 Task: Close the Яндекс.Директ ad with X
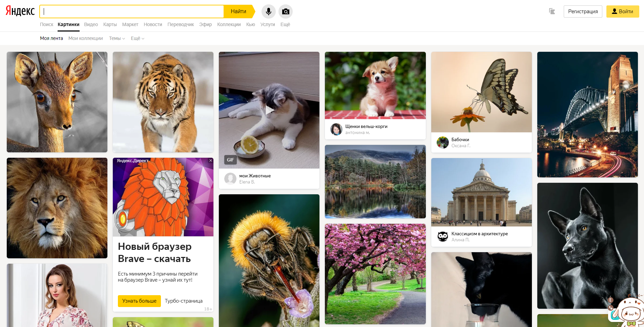[211, 160]
